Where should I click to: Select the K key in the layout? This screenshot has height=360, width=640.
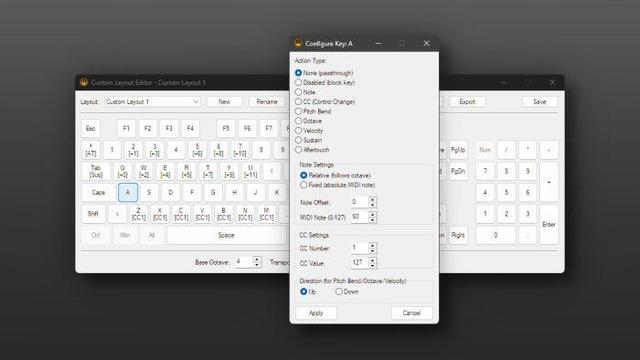coord(277,192)
